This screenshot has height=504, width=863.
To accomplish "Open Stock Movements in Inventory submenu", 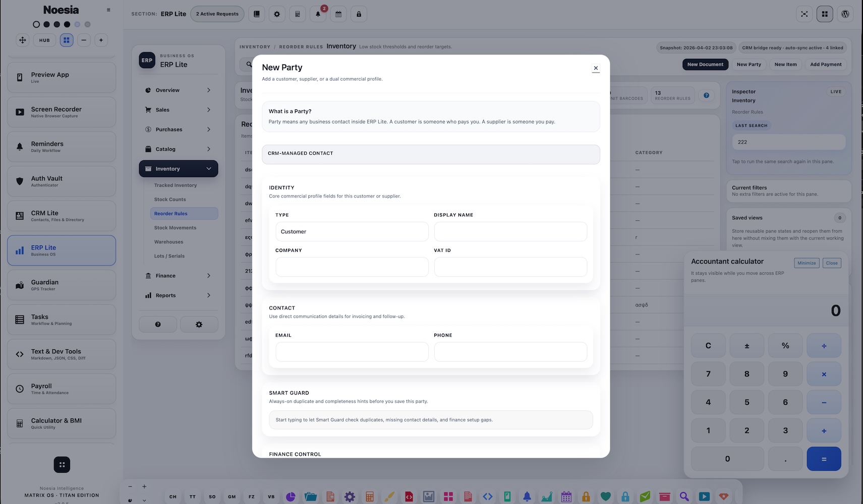I will tap(175, 228).
